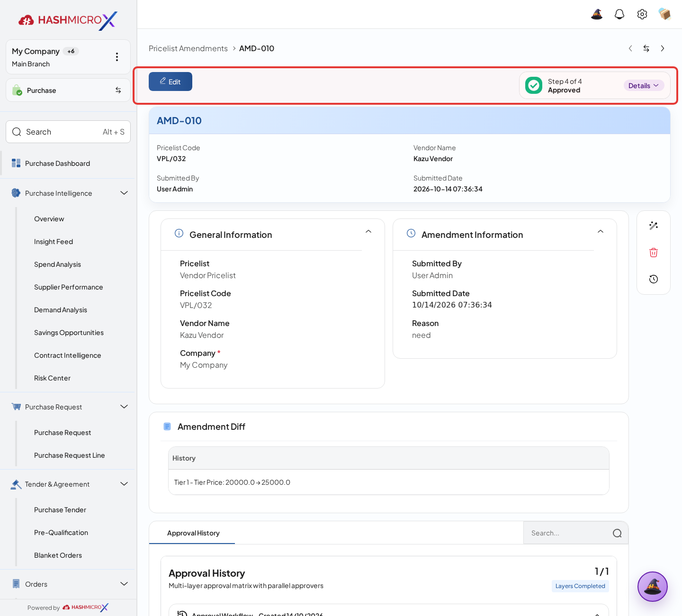Viewport: 682px width, 616px height.
Task: Collapse the Purchase Request menu group
Action: (124, 407)
